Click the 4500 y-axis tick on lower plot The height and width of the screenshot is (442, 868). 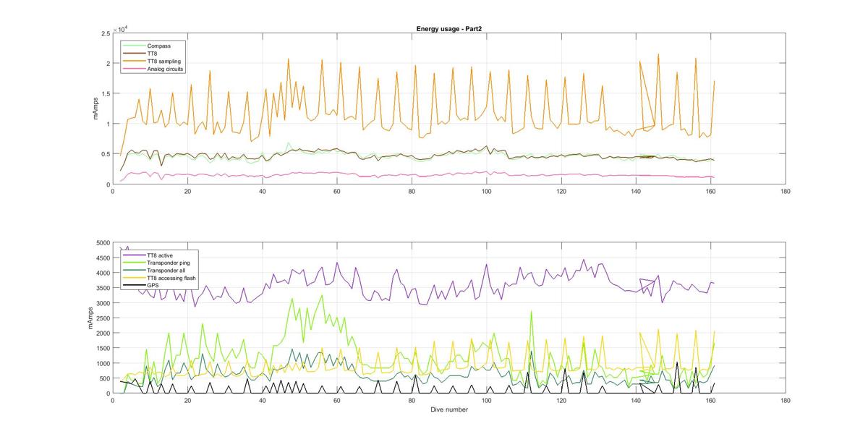(102, 258)
